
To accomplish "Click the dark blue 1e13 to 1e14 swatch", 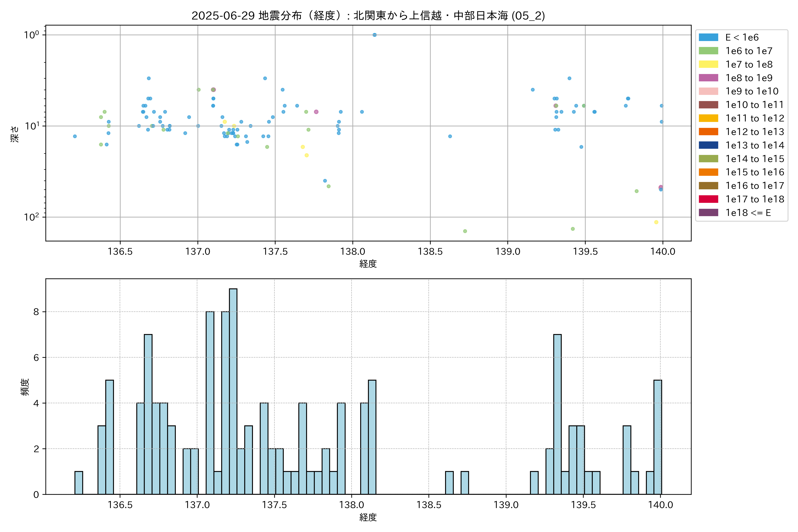I will (x=708, y=145).
